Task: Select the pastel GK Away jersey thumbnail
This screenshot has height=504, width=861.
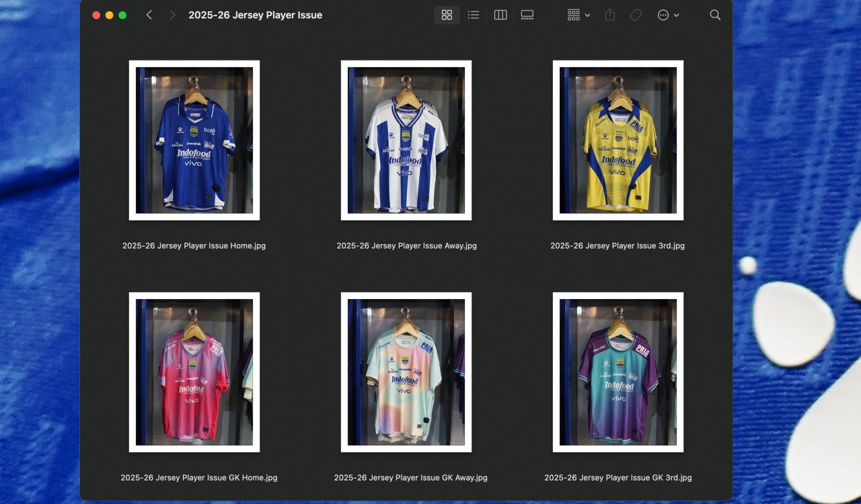Action: (x=406, y=372)
